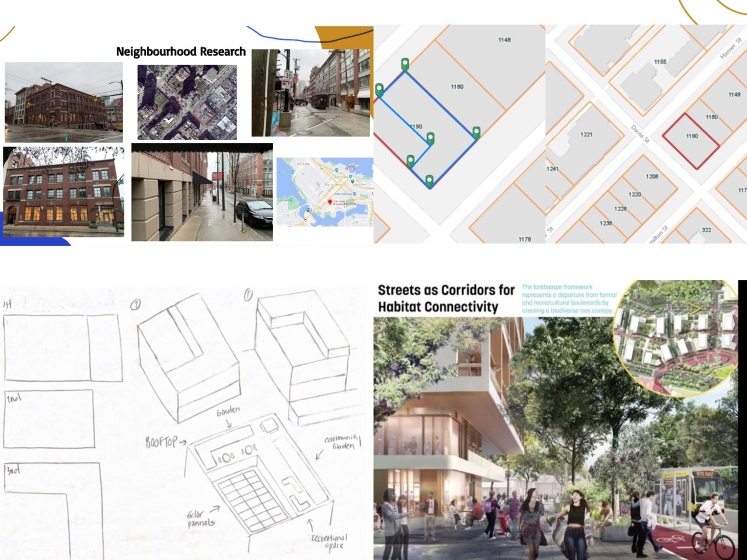Click parcel label 1238
The image size is (747, 560).
(x=606, y=223)
